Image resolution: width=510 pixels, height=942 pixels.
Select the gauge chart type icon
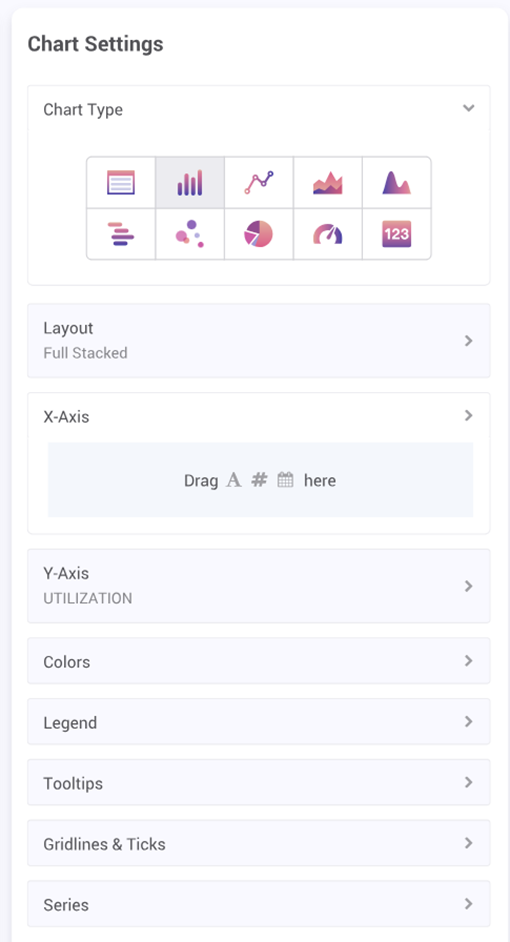(328, 234)
